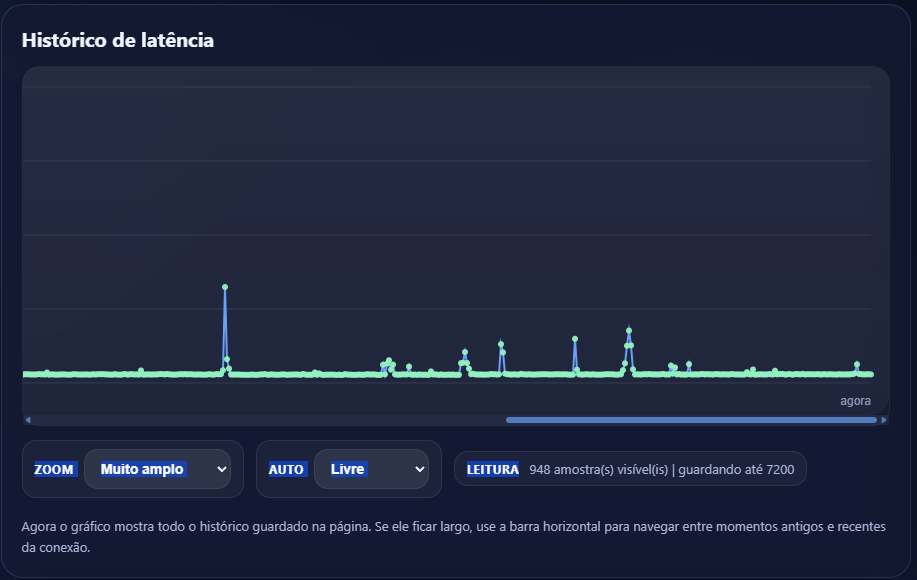The image size is (917, 580).
Task: Click the empty scrollbar track left of thumb
Action: 260,420
